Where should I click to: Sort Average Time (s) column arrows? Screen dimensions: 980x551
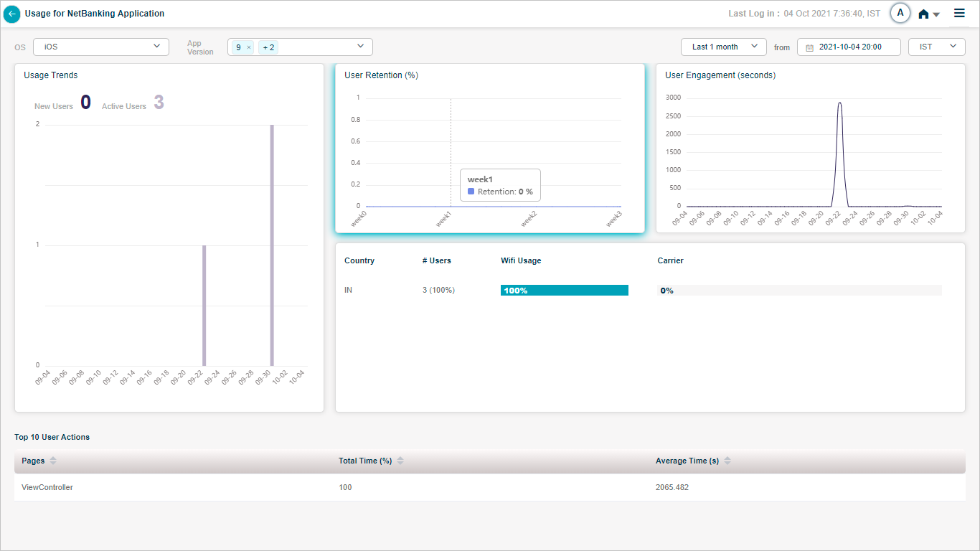727,461
